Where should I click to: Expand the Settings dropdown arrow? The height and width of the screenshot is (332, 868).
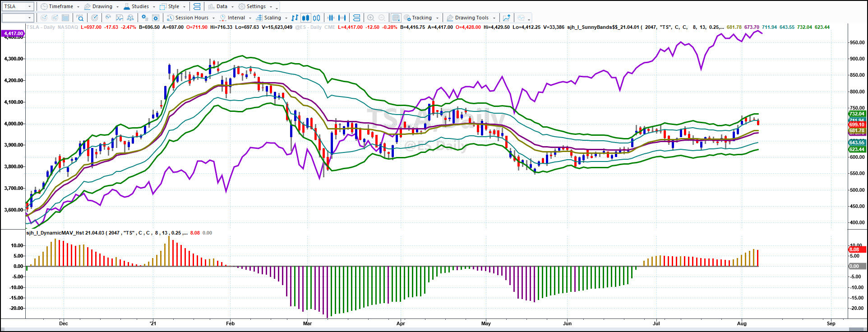point(271,7)
